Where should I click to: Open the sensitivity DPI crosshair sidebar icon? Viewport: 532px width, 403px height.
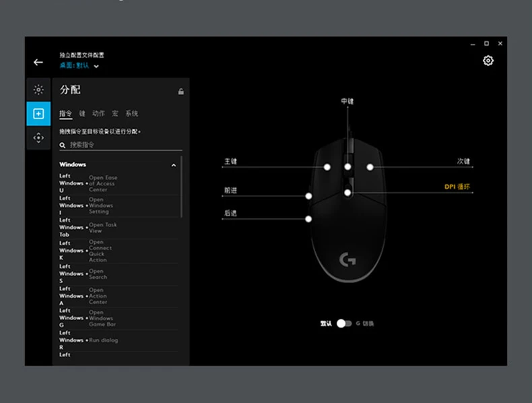click(x=38, y=138)
